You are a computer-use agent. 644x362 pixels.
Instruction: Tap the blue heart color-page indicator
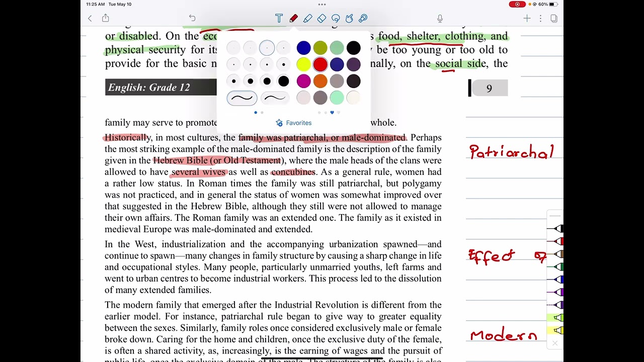point(332,113)
